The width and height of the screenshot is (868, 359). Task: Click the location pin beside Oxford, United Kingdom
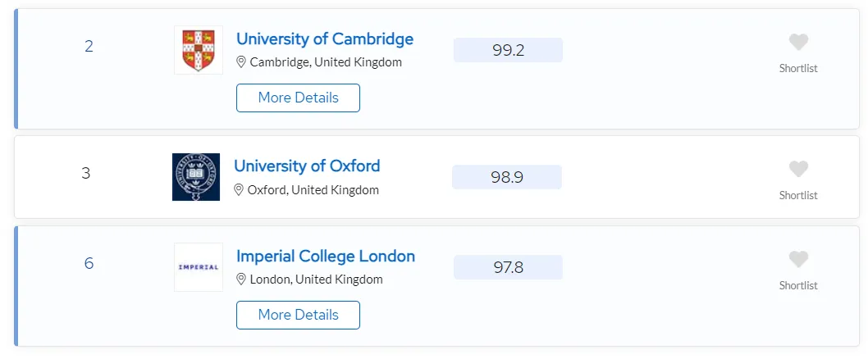239,190
